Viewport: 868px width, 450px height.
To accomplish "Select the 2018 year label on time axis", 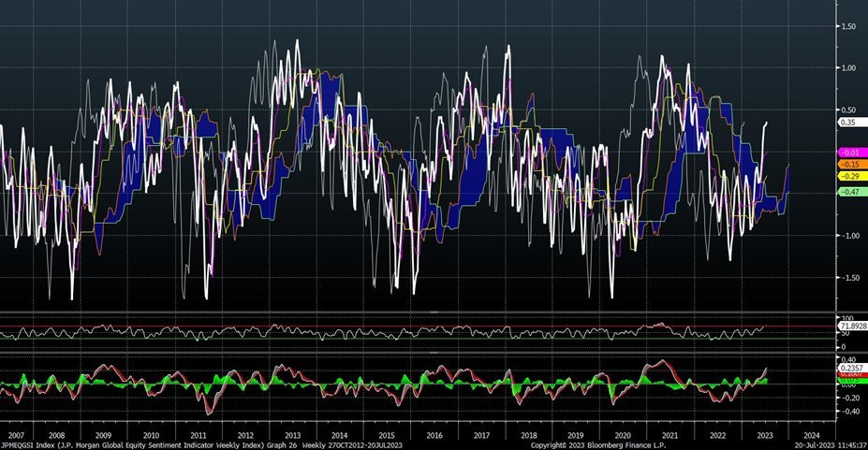I will 529,436.
